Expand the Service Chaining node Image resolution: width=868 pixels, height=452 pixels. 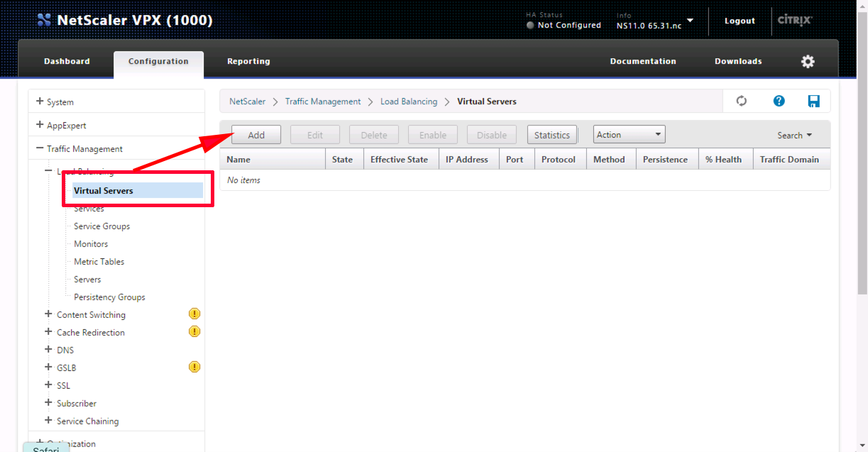(48, 420)
